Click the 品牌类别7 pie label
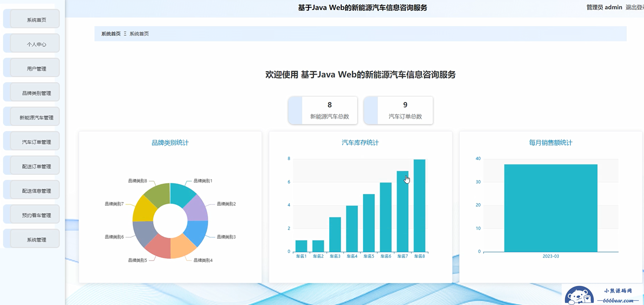This screenshot has width=644, height=305. pyautogui.click(x=114, y=204)
